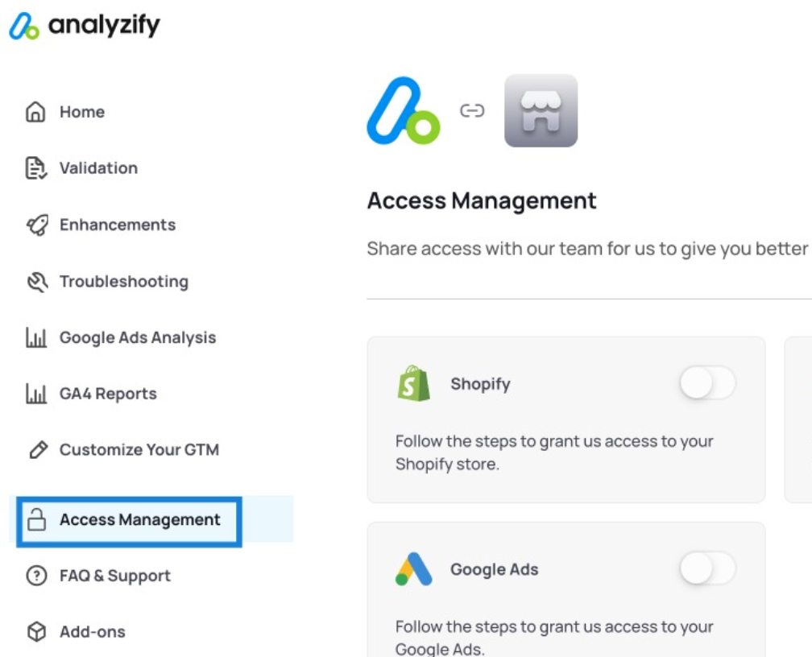Click the analyzify logo in the header
The width and height of the screenshot is (812, 657).
85,25
